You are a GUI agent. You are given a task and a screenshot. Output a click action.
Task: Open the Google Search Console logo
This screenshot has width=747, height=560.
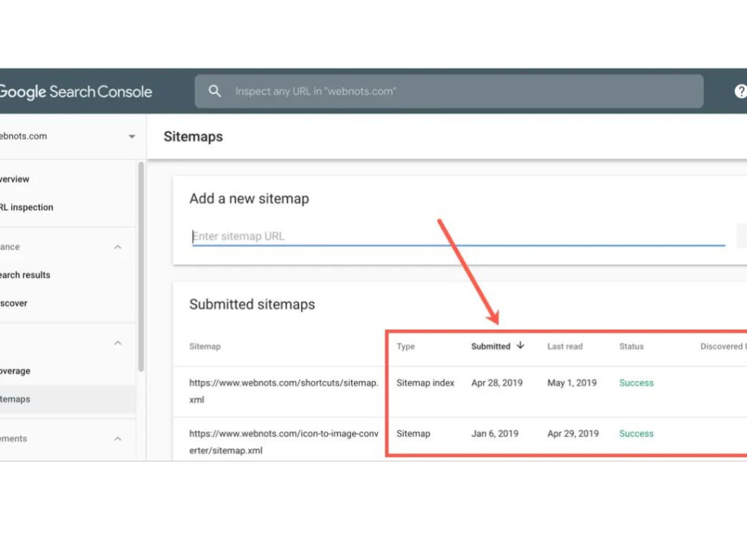coord(75,91)
